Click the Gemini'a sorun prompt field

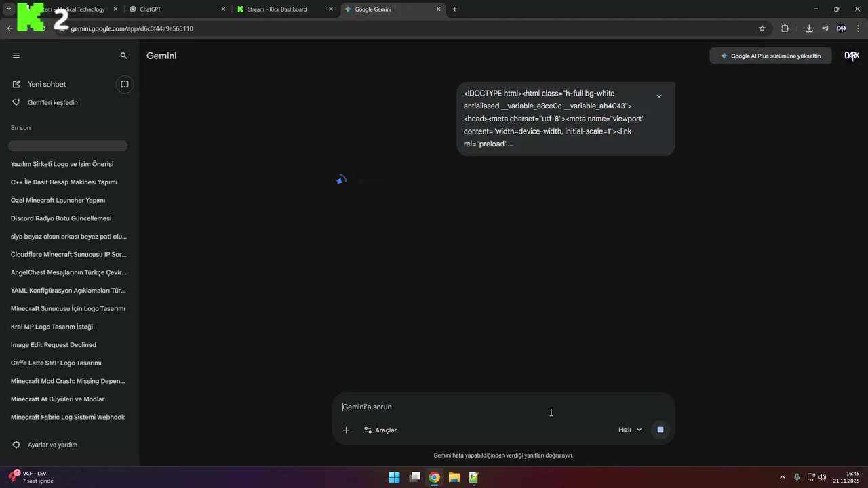click(x=502, y=407)
